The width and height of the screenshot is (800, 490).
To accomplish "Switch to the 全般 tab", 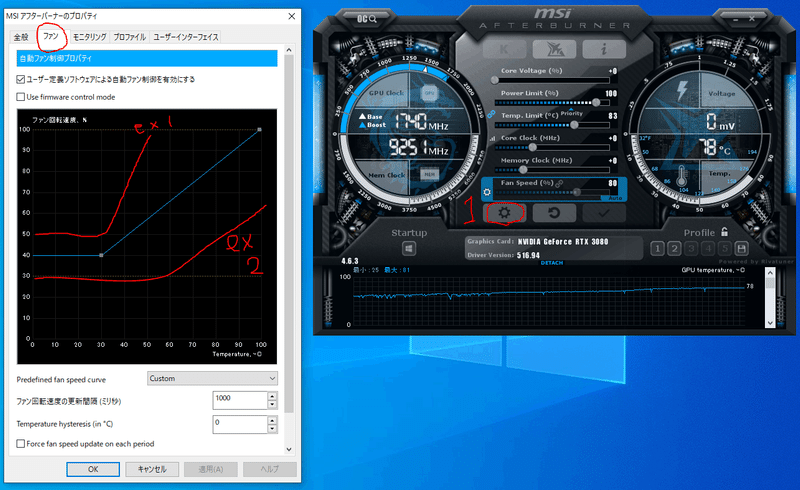I will pyautogui.click(x=21, y=37).
